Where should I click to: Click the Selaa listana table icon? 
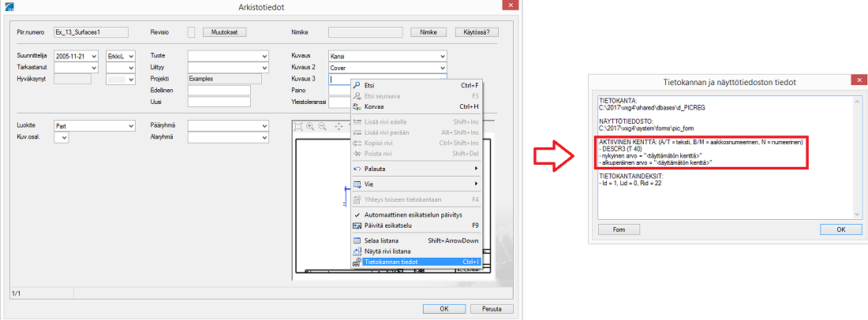click(x=357, y=240)
